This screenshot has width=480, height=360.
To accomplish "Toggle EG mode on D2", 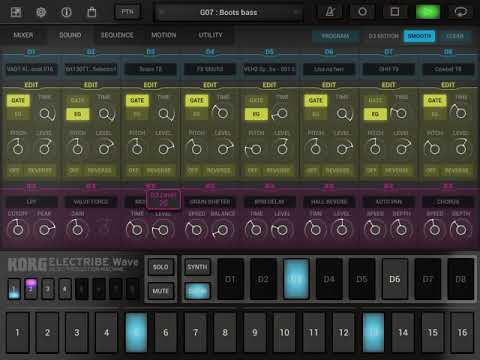I will [78, 114].
